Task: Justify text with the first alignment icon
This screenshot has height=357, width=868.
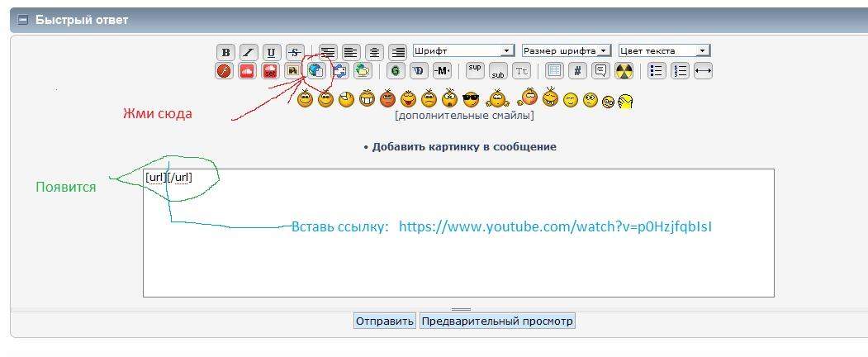Action: pyautogui.click(x=328, y=53)
